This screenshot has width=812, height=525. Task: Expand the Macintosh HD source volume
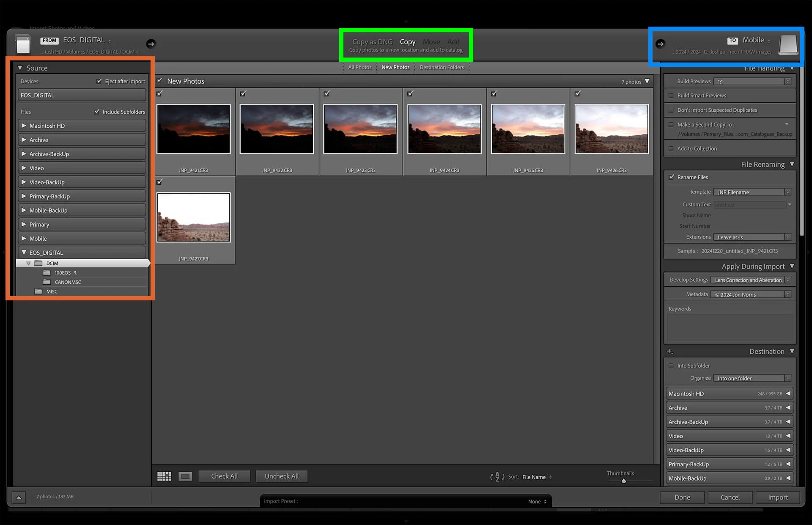click(x=24, y=126)
